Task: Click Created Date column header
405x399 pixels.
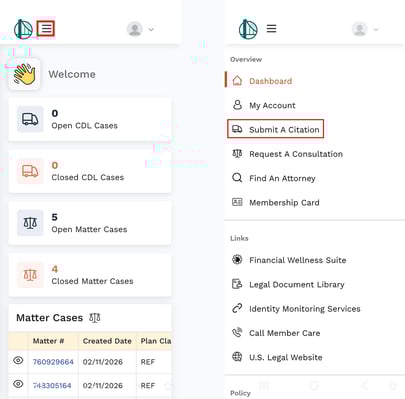Action: (x=107, y=341)
